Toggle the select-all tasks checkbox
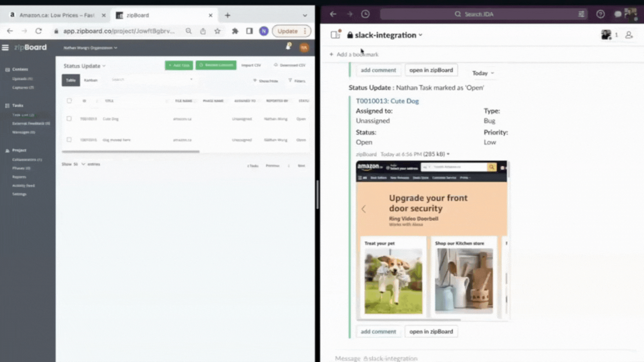Screen dimensions: 644x362 pos(69,101)
